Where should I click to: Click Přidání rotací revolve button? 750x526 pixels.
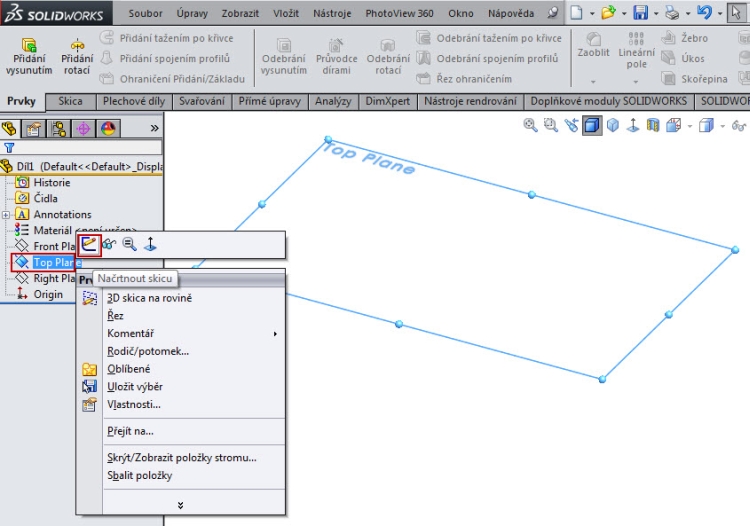coord(77,57)
